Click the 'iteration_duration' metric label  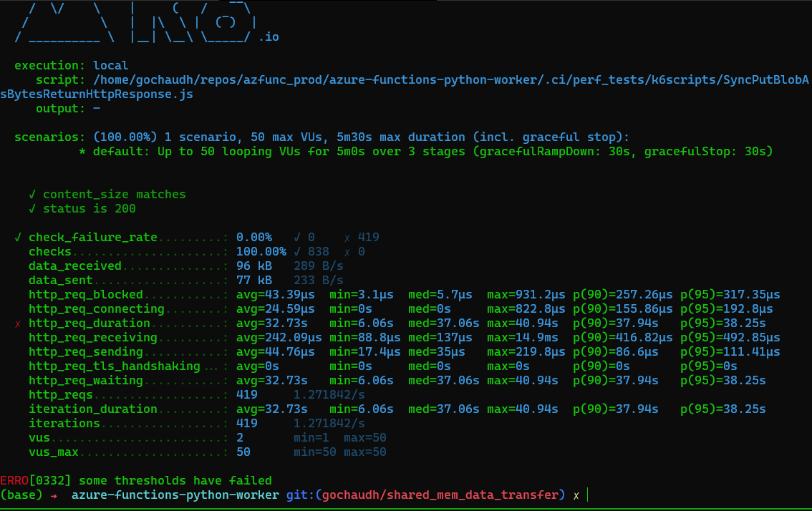coord(92,409)
